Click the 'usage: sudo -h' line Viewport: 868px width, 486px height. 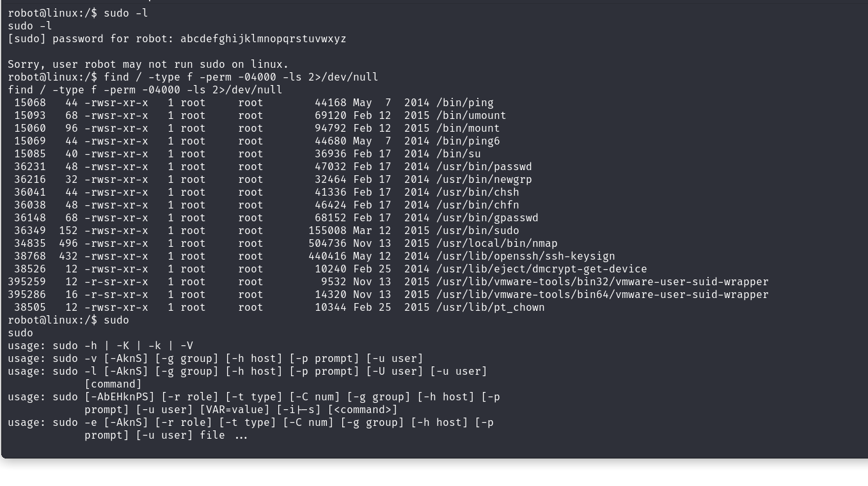coord(100,346)
